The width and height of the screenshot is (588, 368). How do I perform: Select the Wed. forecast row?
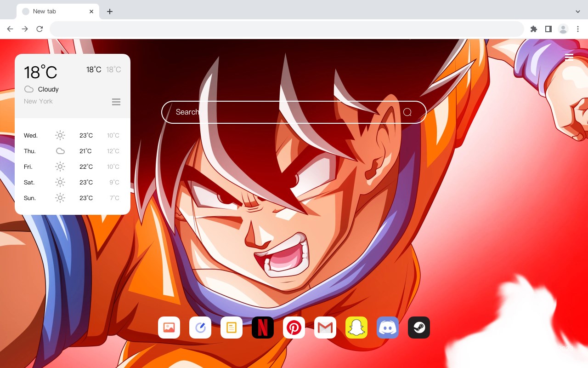click(73, 135)
